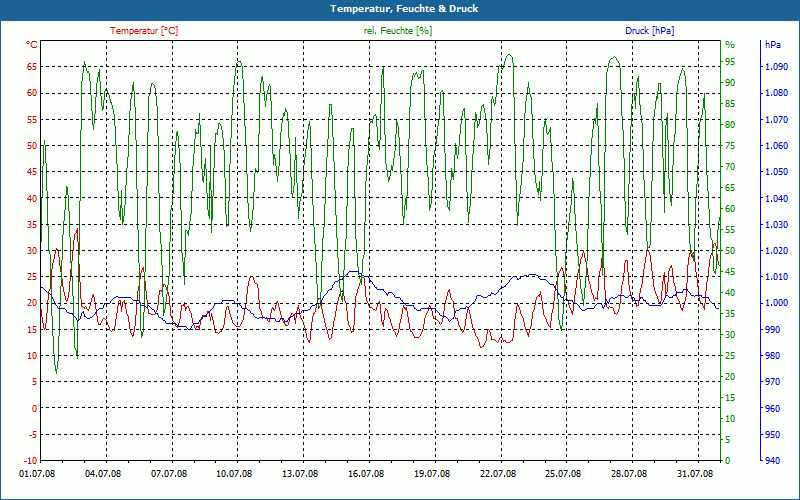Click temperature axis value -5
Image resolution: width=800 pixels, height=500 pixels.
pos(33,435)
